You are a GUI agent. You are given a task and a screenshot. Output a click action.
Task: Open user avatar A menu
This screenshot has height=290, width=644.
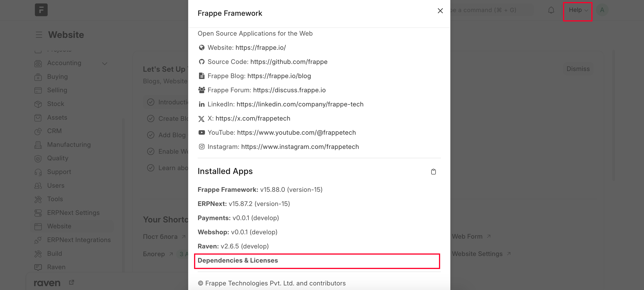click(x=602, y=10)
